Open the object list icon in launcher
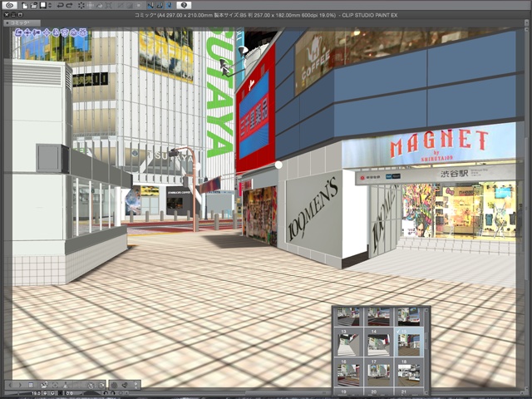Viewport: 532px width, 399px height. (31, 385)
